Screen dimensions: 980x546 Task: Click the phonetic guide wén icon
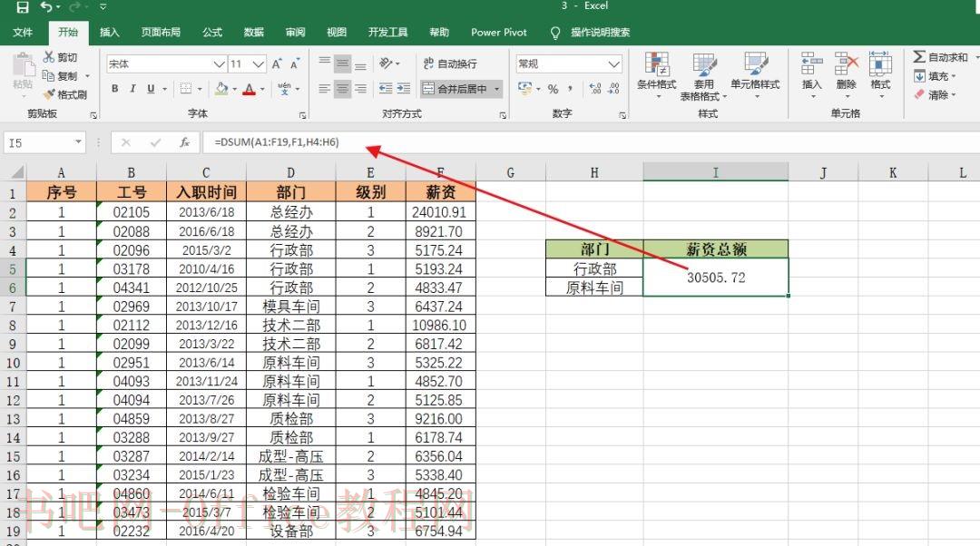click(284, 89)
